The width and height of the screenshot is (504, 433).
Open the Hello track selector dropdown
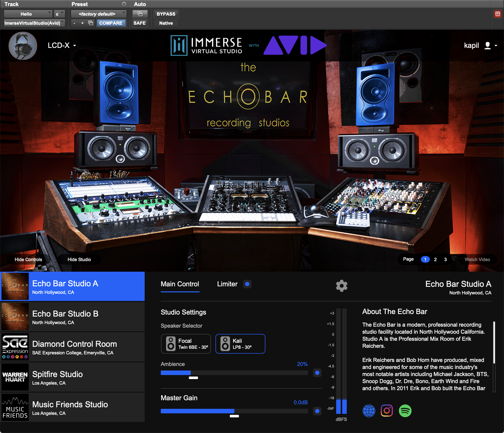click(28, 14)
